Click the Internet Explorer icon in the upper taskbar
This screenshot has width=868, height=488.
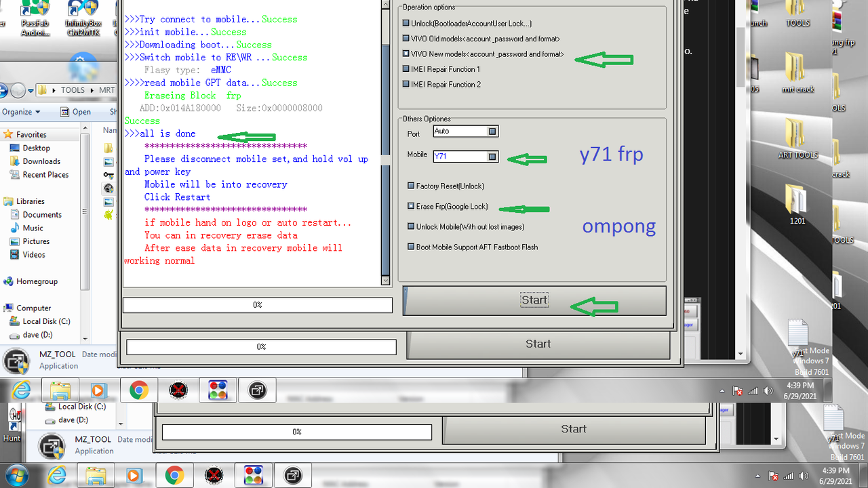[x=22, y=390]
